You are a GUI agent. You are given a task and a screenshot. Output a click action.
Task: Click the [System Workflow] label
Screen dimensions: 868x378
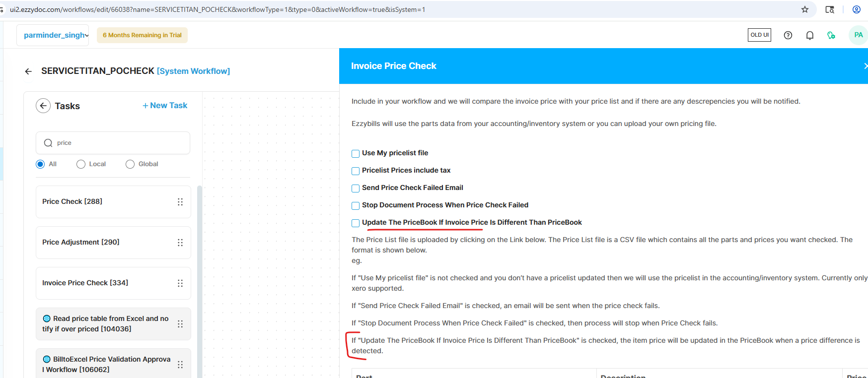click(x=194, y=71)
